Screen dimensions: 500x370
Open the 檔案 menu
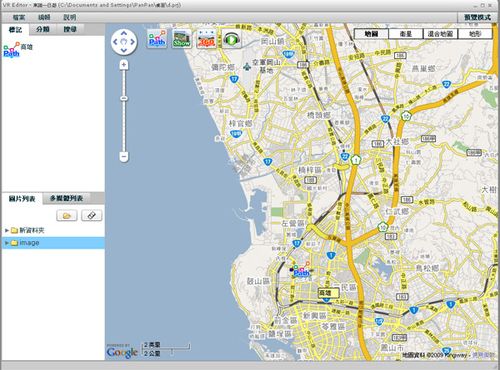pos(19,17)
